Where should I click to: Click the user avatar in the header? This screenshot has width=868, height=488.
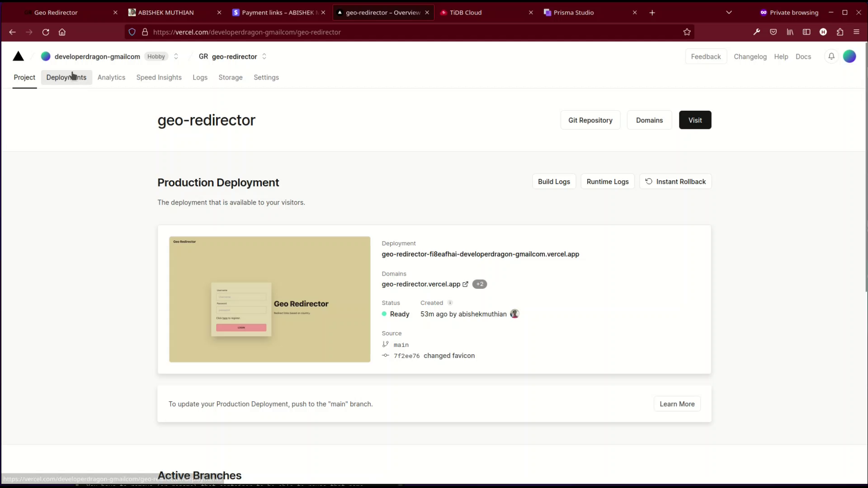[x=849, y=56]
